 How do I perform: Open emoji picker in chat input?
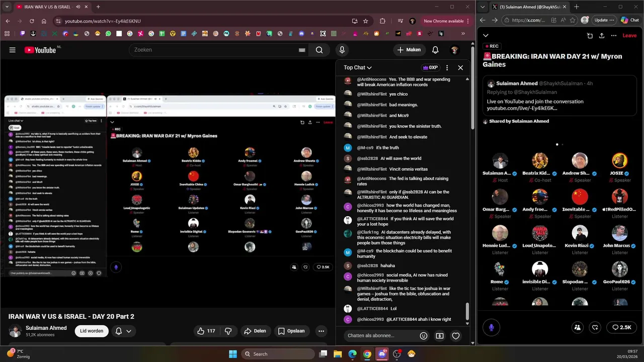coord(424,336)
